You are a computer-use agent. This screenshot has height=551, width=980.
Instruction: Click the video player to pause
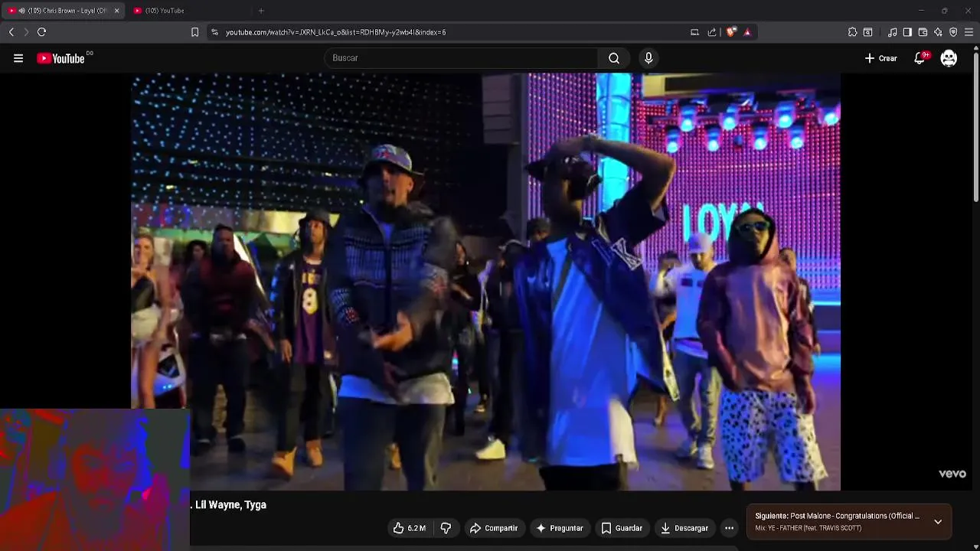pyautogui.click(x=486, y=282)
